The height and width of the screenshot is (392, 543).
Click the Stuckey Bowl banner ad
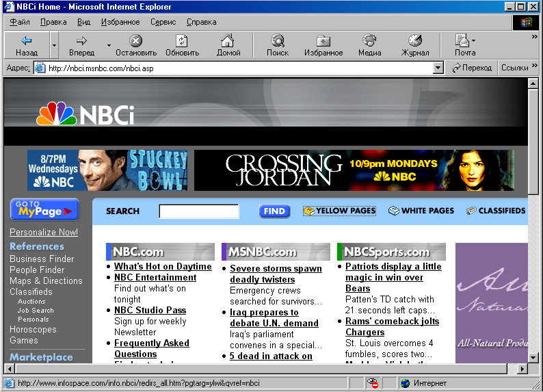coord(107,170)
